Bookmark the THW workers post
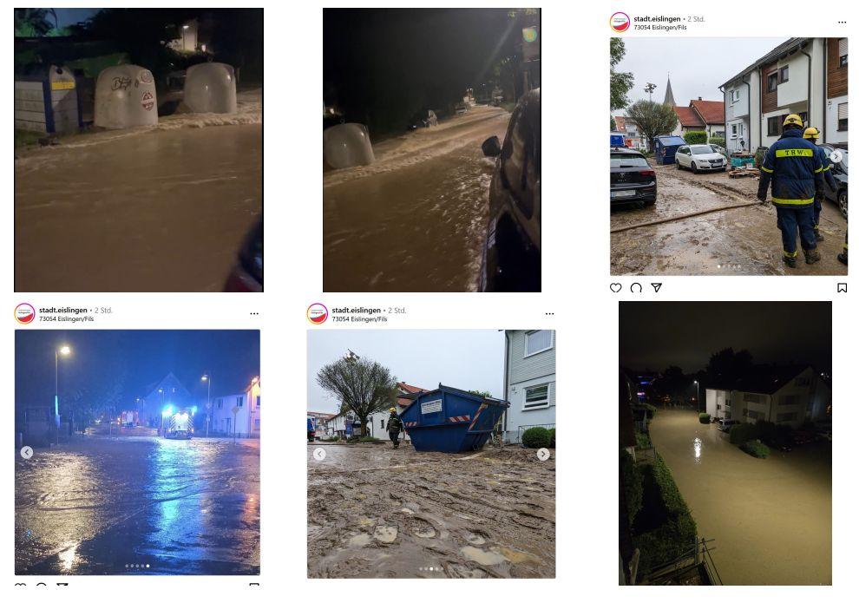The width and height of the screenshot is (859, 616). 842,288
